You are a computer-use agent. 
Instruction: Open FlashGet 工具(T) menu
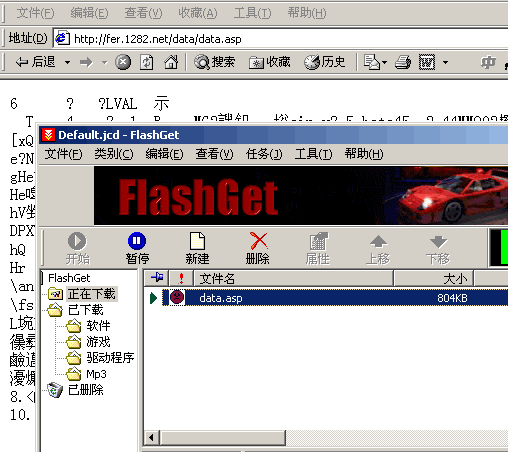click(x=313, y=154)
